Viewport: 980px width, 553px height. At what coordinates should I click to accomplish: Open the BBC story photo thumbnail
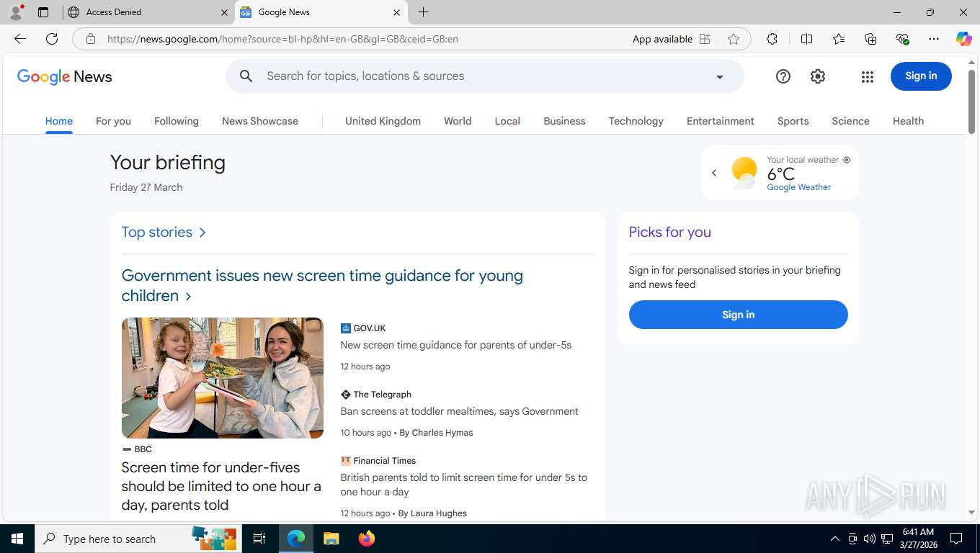pyautogui.click(x=222, y=378)
